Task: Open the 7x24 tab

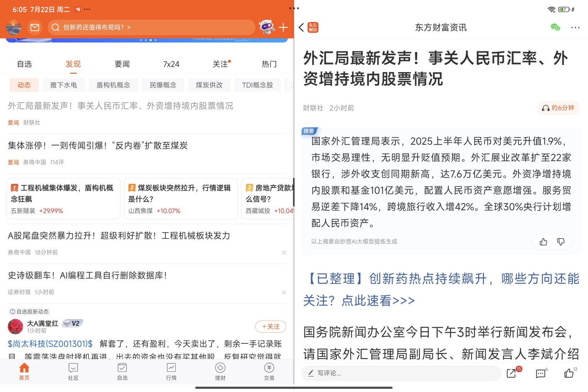Action: point(171,64)
